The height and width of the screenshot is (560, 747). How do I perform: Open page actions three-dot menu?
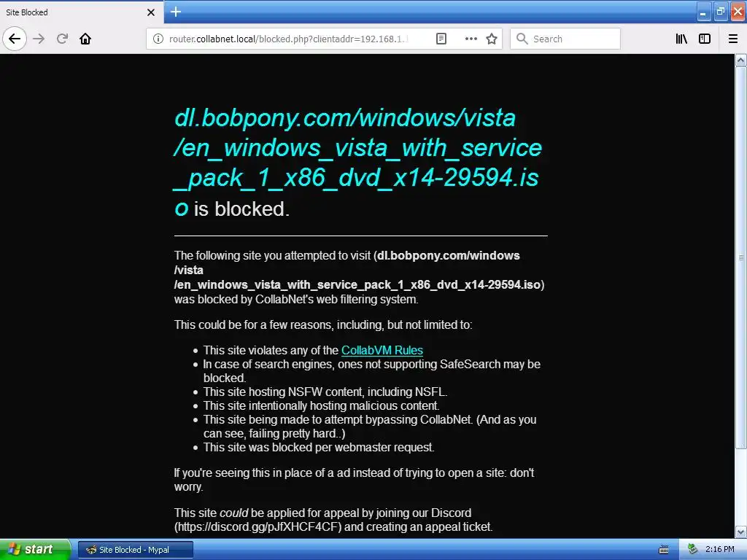coord(471,39)
